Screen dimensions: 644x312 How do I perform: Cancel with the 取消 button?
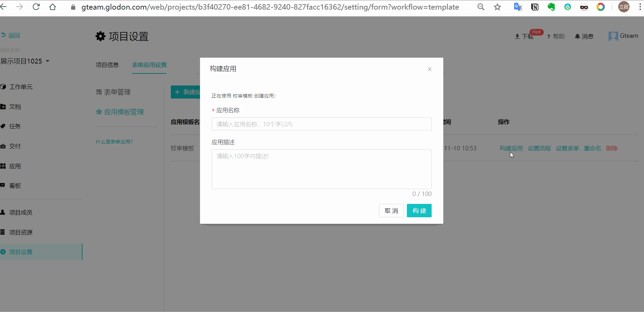point(391,211)
